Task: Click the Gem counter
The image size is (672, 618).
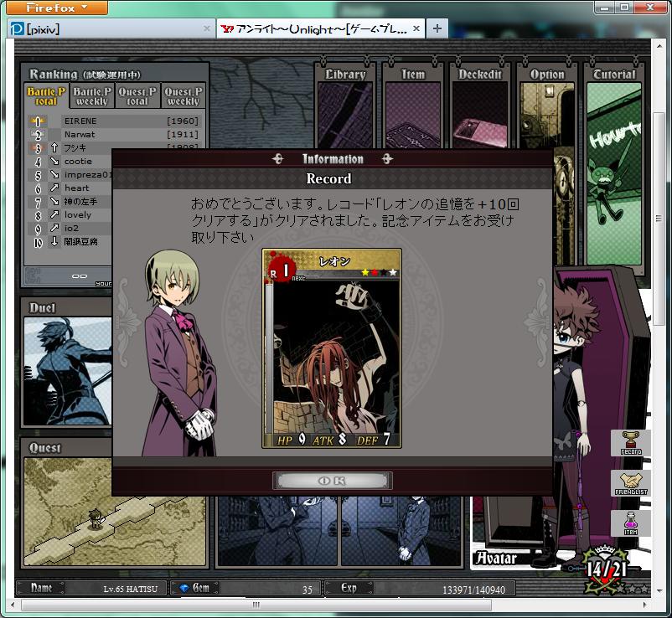Action: click(246, 589)
